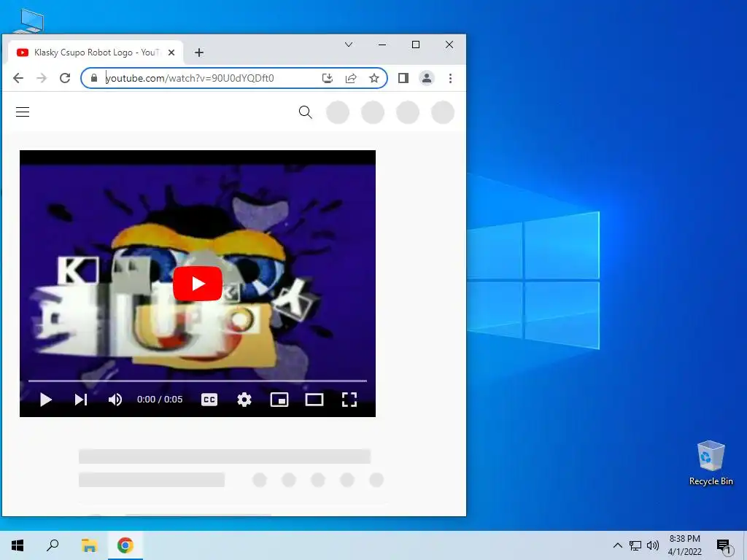
Task: Expand the Chrome tab search chevron
Action: (x=349, y=44)
